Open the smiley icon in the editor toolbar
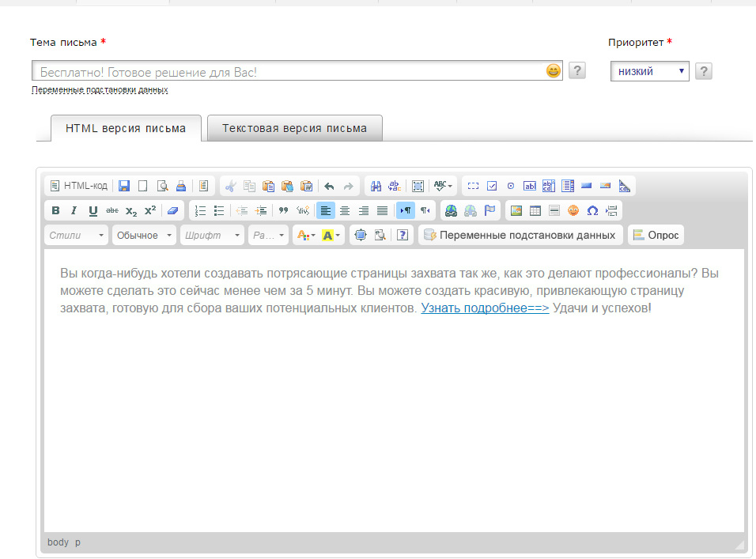 573,210
